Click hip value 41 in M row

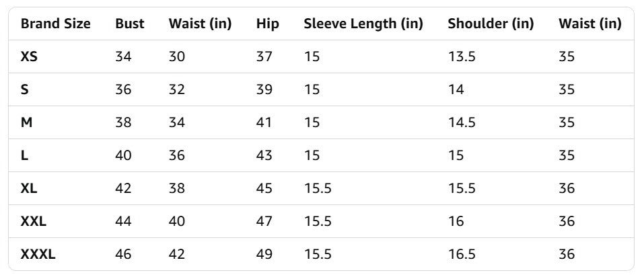tap(264, 122)
